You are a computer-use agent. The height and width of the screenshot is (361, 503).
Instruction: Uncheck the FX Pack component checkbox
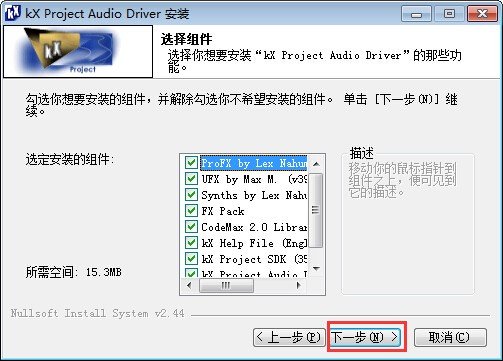coord(191,211)
